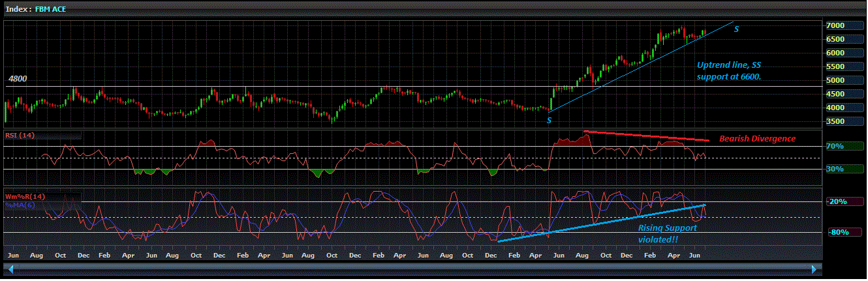Click the right arrow of the bottom scrollbar
The width and height of the screenshot is (868, 281).
pyautogui.click(x=813, y=269)
